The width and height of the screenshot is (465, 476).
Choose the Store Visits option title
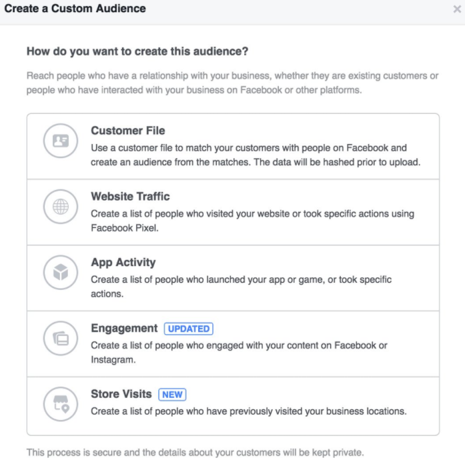coord(121,394)
